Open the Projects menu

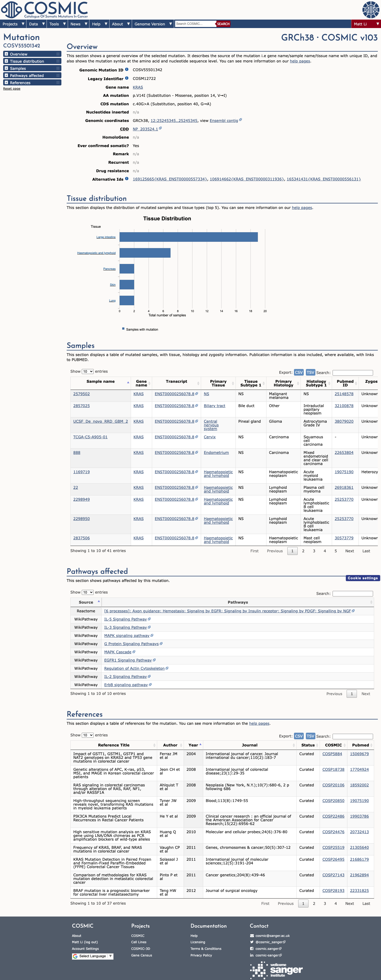pyautogui.click(x=13, y=24)
